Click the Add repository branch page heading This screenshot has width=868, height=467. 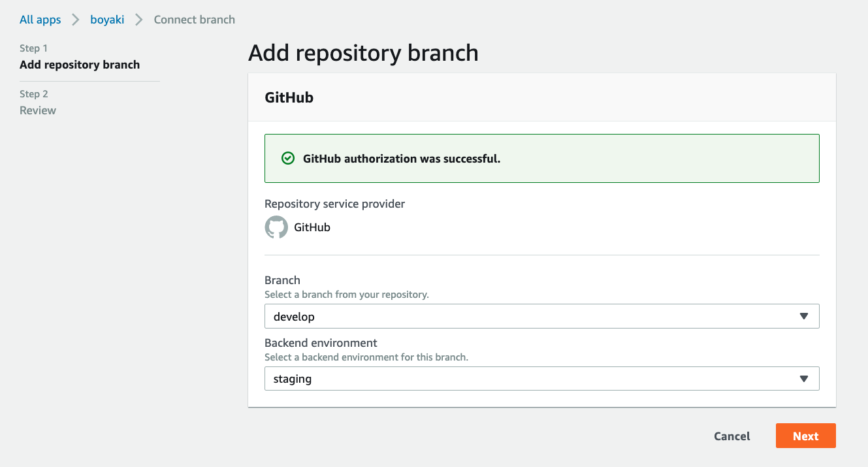pyautogui.click(x=363, y=53)
